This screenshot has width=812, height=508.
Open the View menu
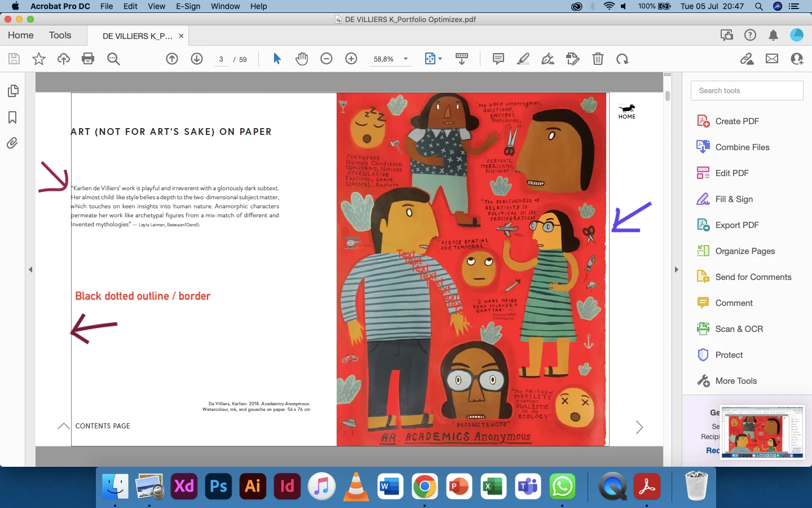point(157,6)
